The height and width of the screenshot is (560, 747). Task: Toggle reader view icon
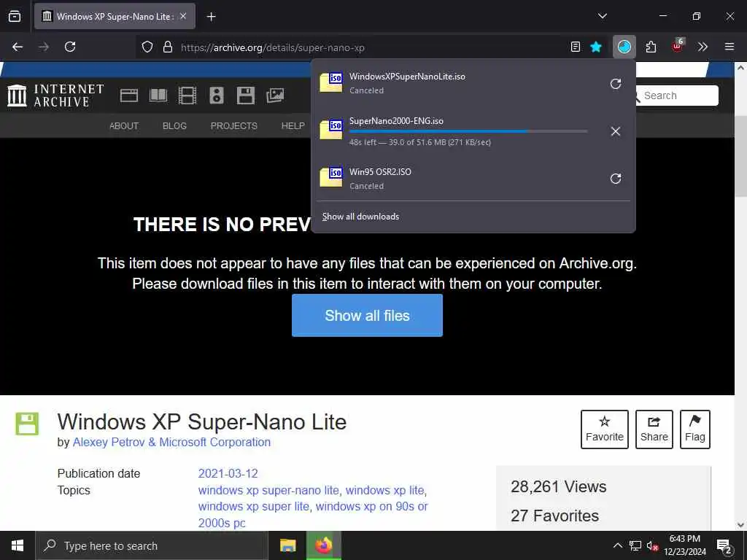(576, 47)
